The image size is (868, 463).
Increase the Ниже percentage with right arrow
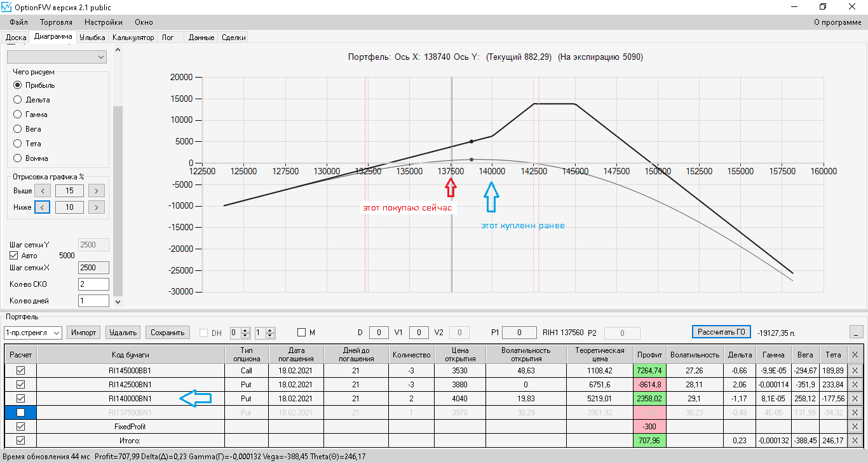click(96, 207)
